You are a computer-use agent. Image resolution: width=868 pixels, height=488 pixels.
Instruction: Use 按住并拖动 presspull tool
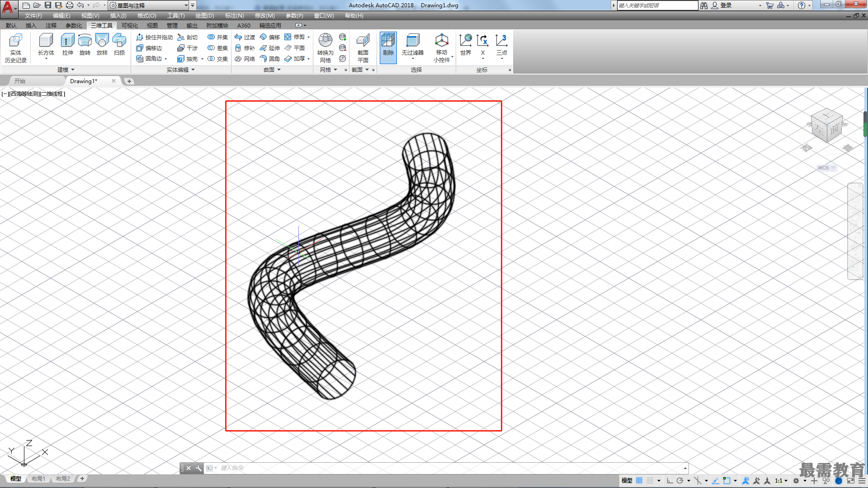[x=154, y=37]
